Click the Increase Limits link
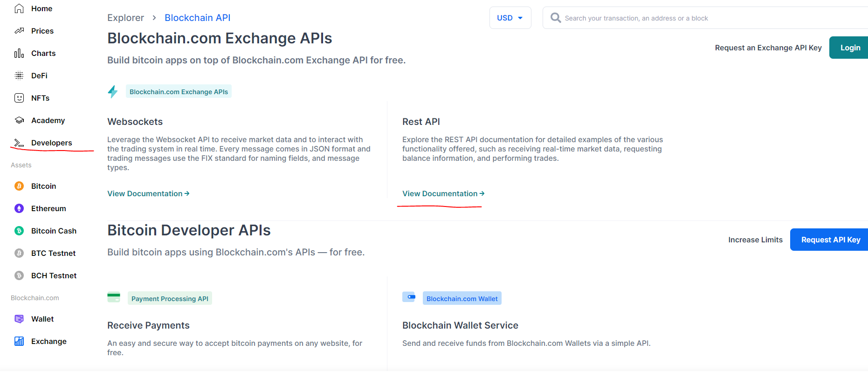The height and width of the screenshot is (378, 868). [755, 240]
